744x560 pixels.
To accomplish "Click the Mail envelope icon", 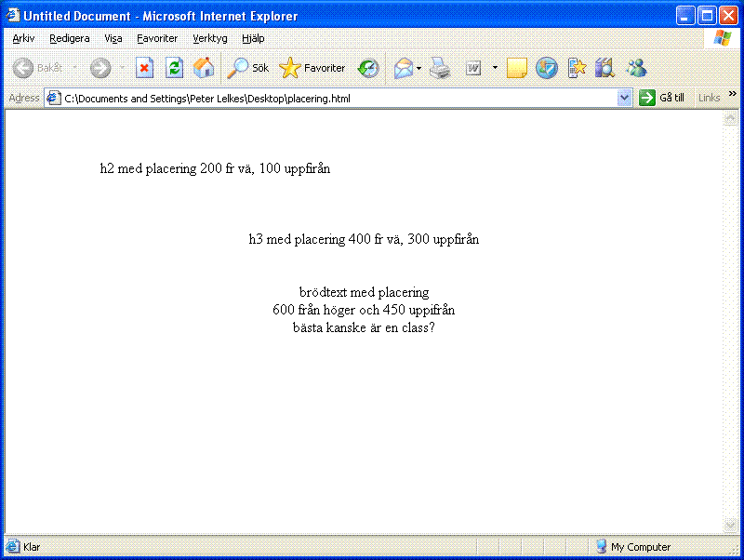I will pyautogui.click(x=404, y=68).
